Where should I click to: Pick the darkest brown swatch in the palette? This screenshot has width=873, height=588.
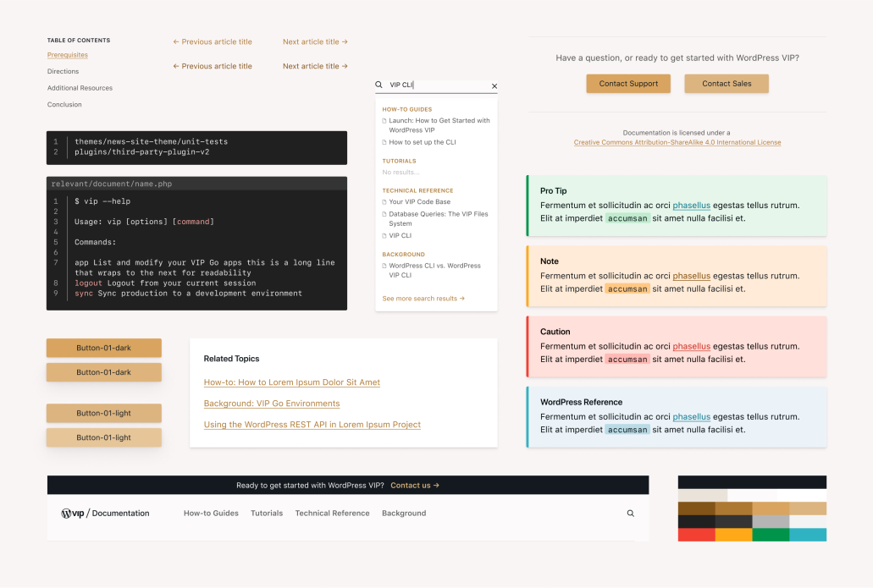click(697, 508)
